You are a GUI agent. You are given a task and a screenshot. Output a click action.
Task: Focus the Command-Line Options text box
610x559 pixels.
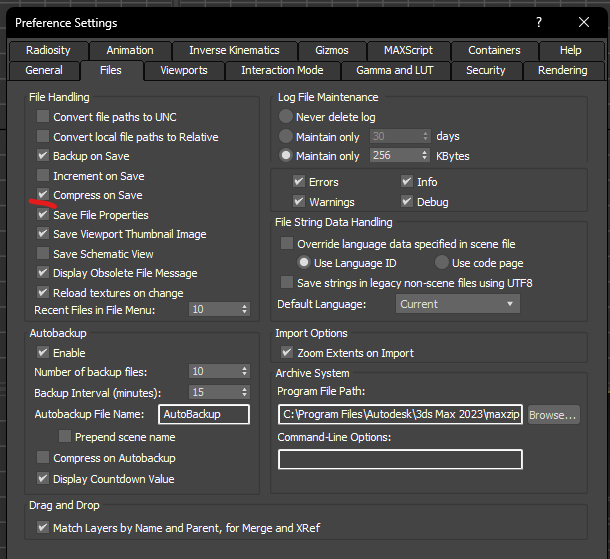pos(400,459)
